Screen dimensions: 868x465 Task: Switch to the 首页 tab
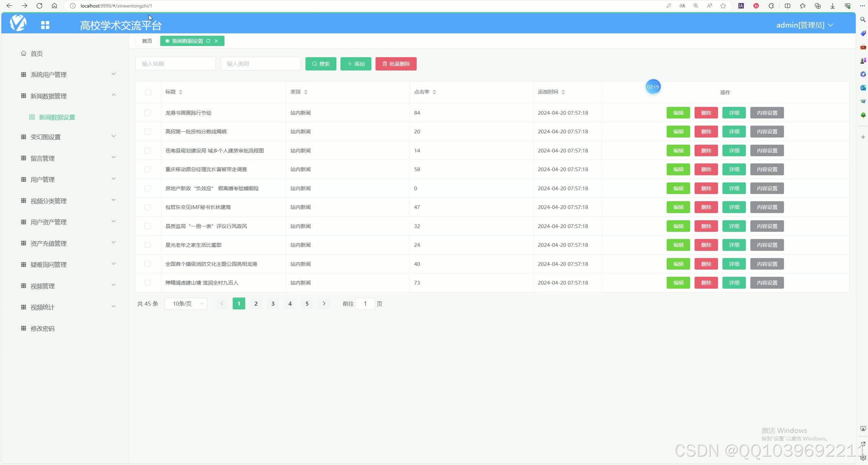coord(147,41)
